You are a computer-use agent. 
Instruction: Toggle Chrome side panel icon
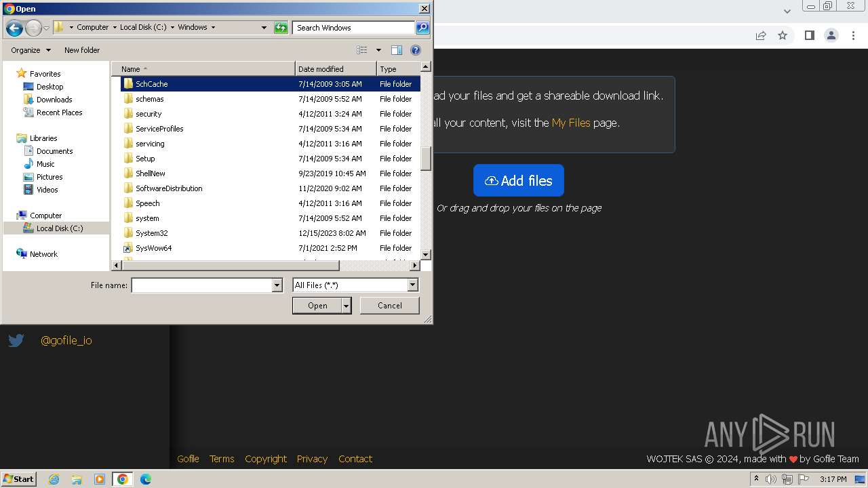(809, 35)
